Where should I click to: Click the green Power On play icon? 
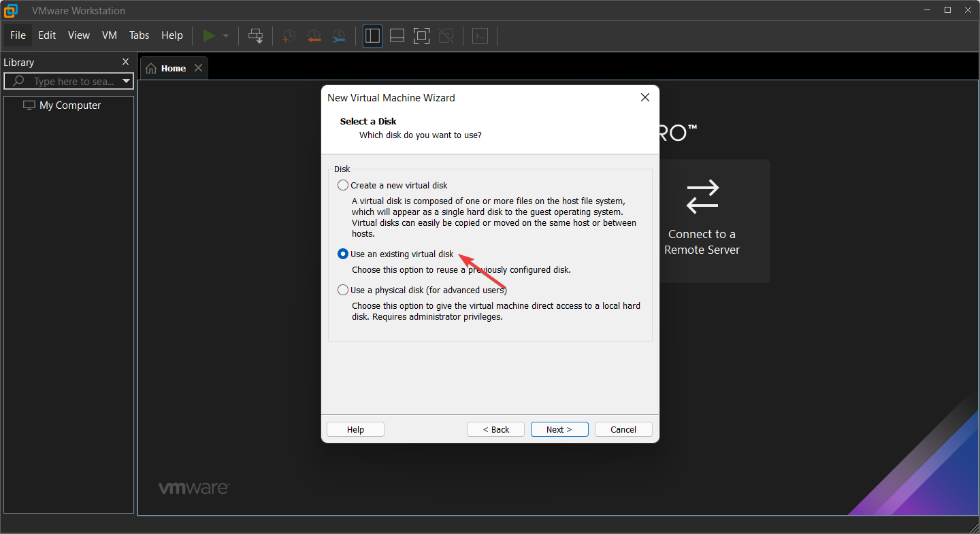[x=210, y=35]
